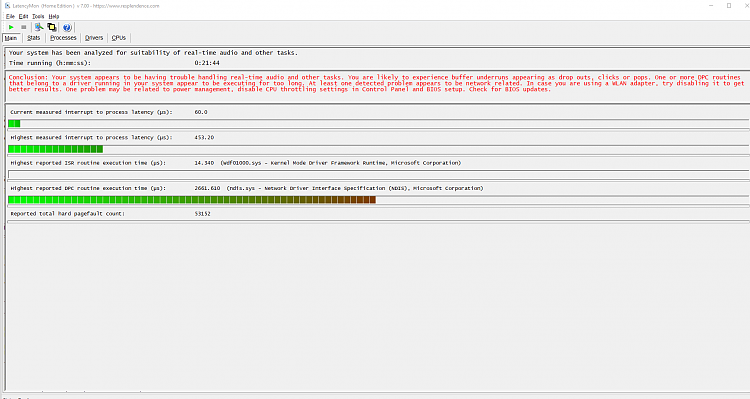Open the Edit menu
This screenshot has height=399, width=750.
[23, 16]
